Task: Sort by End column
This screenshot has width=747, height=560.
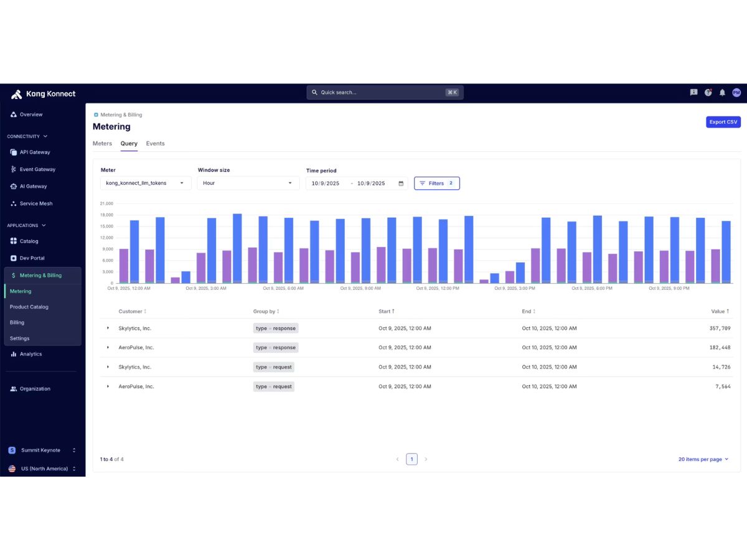Action: [529, 311]
